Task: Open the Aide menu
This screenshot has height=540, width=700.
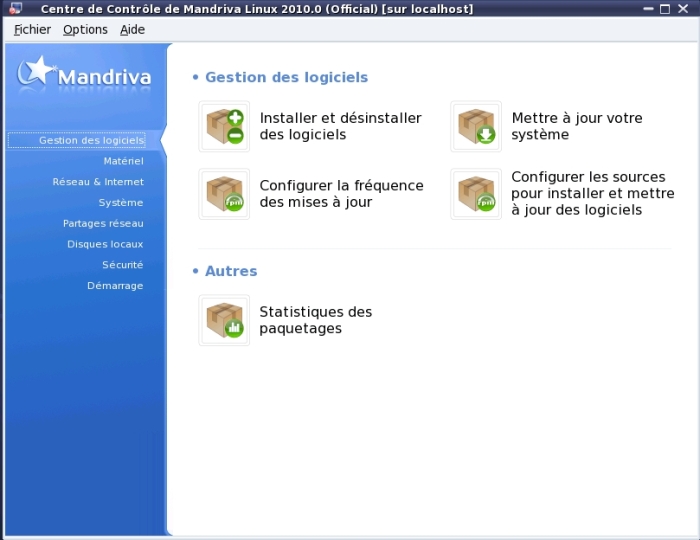Action: (x=132, y=30)
